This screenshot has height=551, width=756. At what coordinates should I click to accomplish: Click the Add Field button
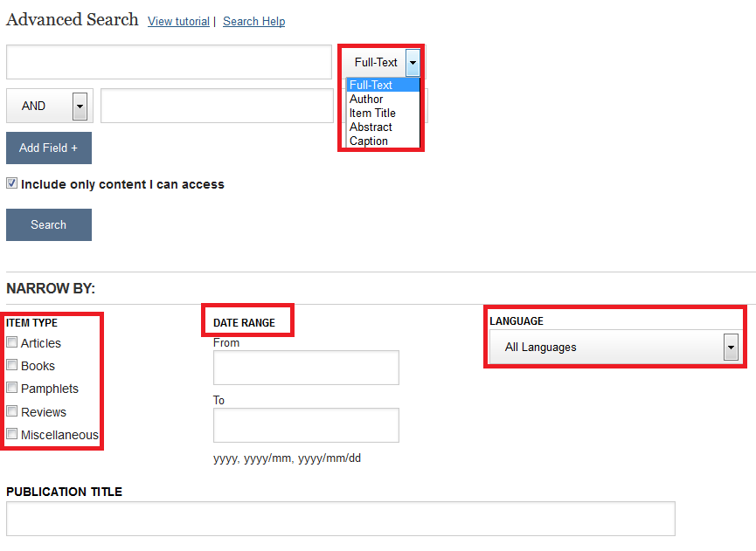click(48, 148)
